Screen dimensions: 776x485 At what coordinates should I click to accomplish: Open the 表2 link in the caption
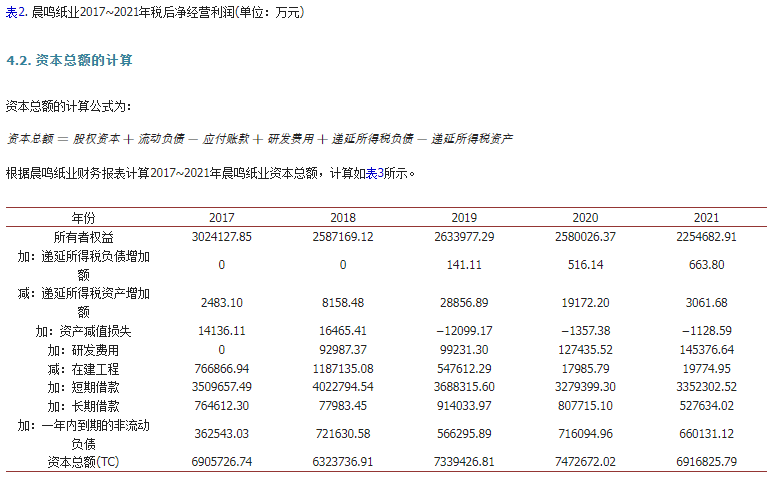16,12
